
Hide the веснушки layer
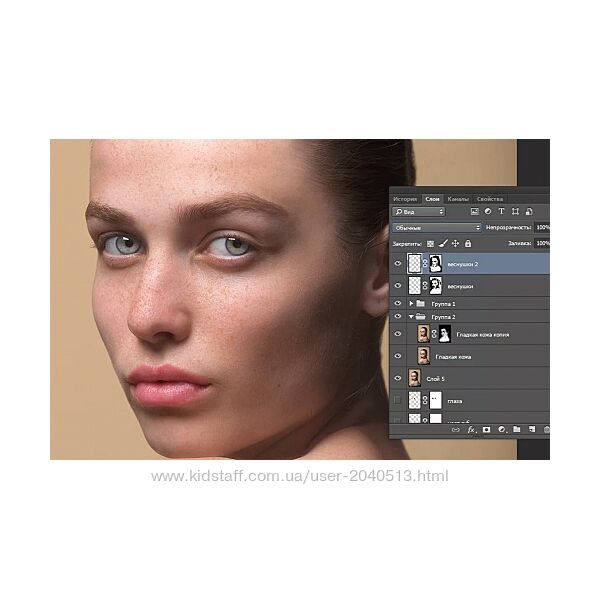pos(398,285)
